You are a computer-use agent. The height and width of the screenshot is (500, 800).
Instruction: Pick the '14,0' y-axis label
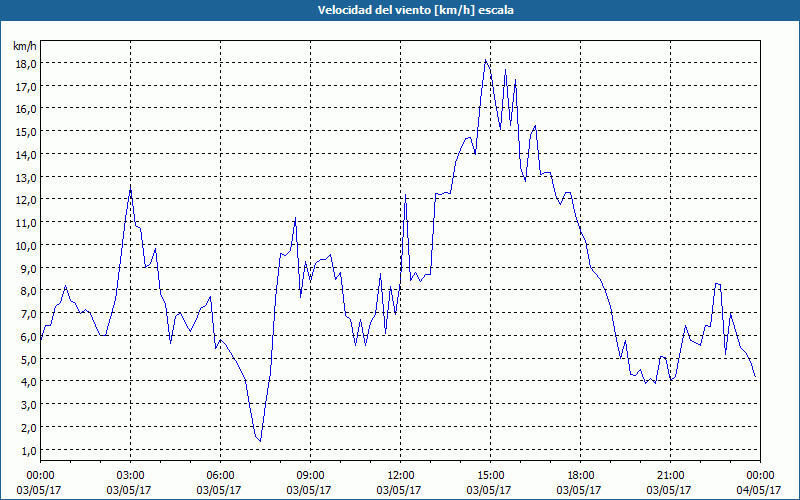[x=26, y=155]
